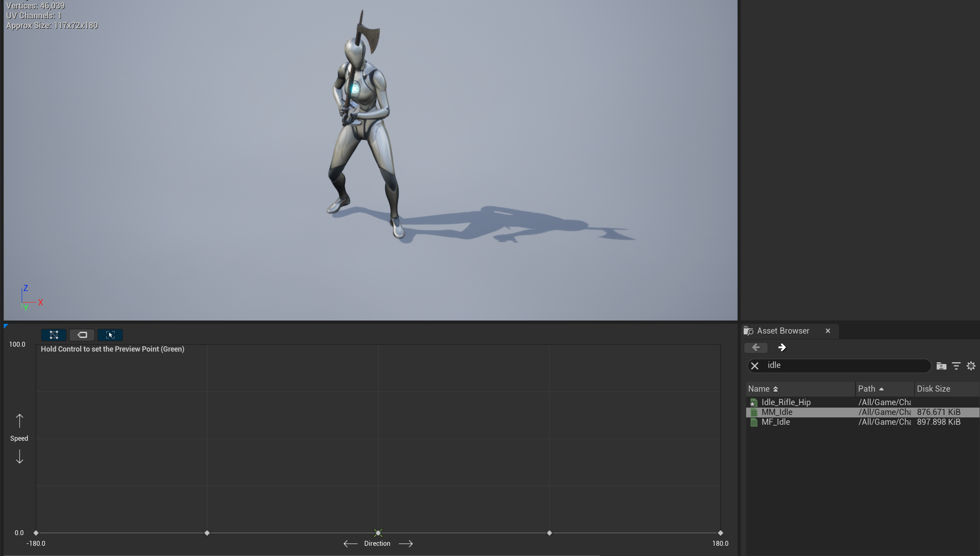Click the forward arrow in Asset Browser
Image resolution: width=980 pixels, height=556 pixels.
point(782,347)
